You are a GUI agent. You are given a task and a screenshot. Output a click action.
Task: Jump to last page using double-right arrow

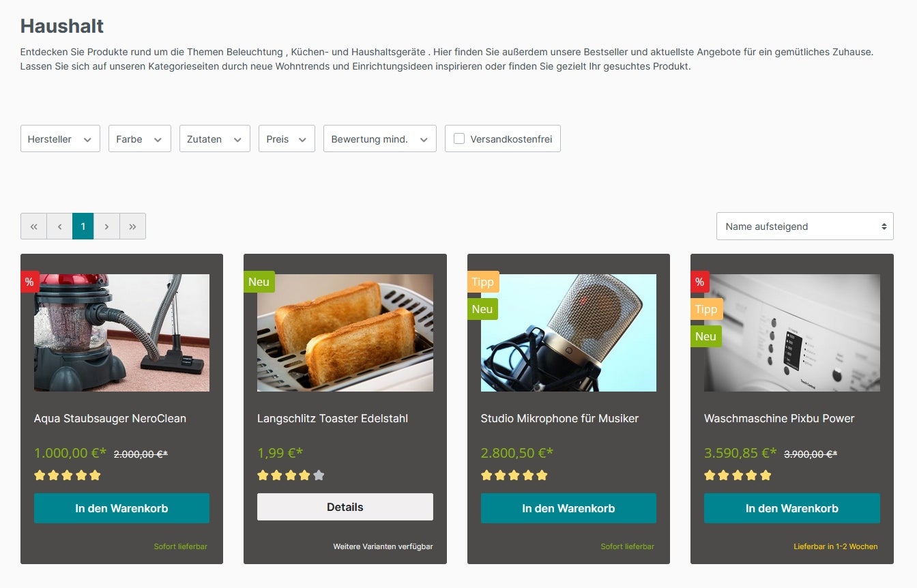132,226
